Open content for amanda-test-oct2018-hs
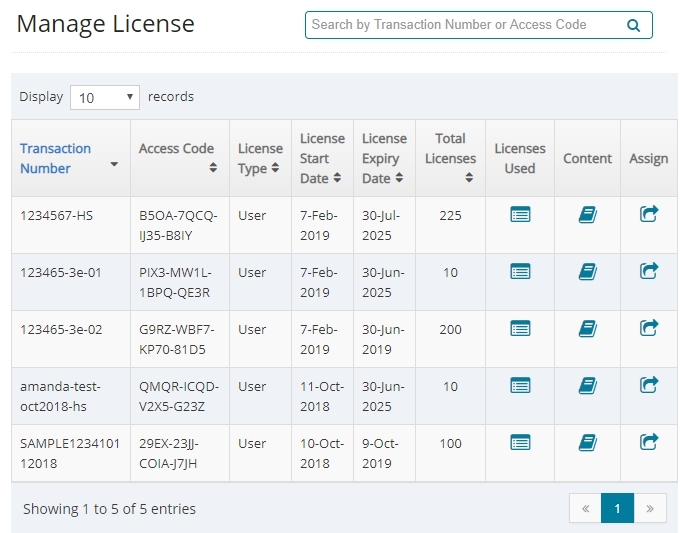 [587, 385]
